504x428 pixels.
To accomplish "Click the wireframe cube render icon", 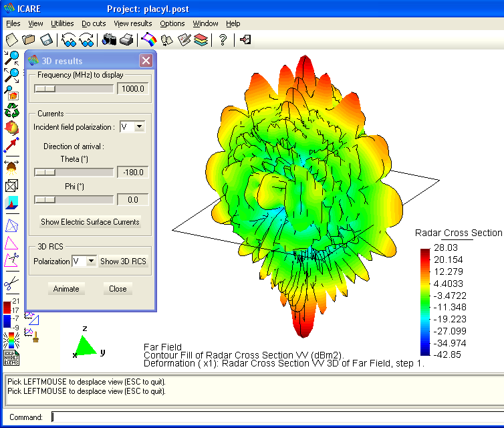I will pos(11,185).
